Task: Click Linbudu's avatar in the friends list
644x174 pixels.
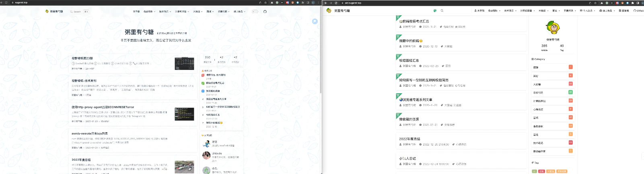Action: 206,155
